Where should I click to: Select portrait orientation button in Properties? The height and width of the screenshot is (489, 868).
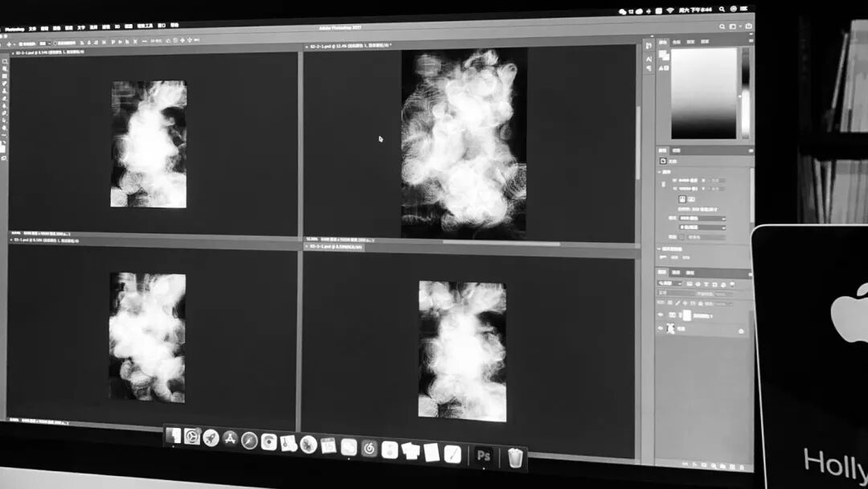tap(682, 199)
